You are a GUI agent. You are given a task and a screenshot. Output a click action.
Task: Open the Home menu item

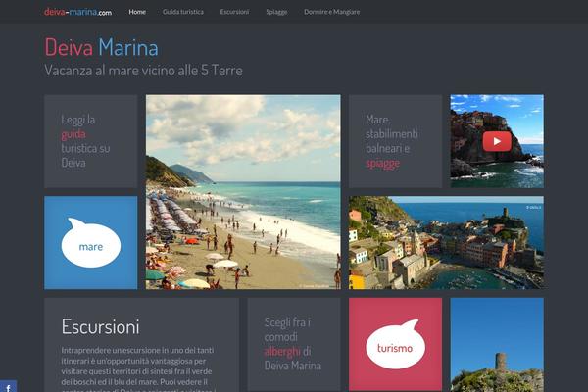point(137,12)
